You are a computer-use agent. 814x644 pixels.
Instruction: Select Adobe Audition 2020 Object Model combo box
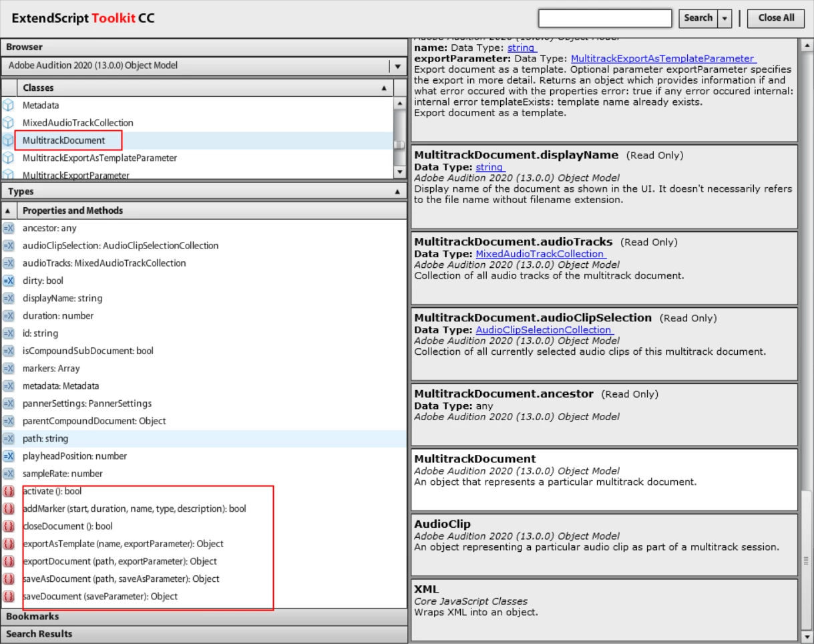point(203,66)
